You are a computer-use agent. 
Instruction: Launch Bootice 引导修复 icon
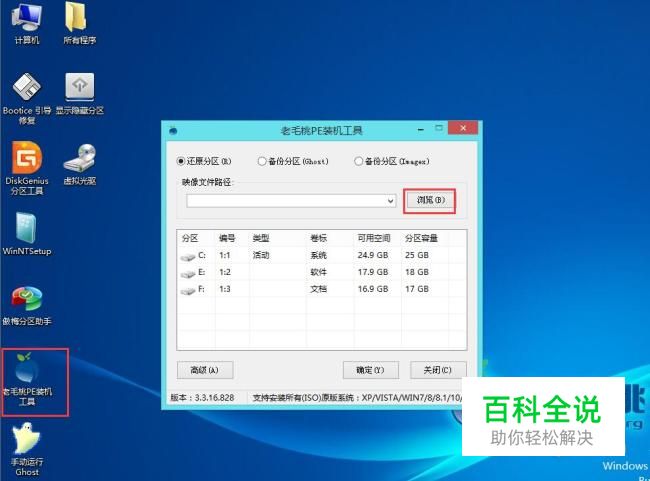tap(27, 99)
